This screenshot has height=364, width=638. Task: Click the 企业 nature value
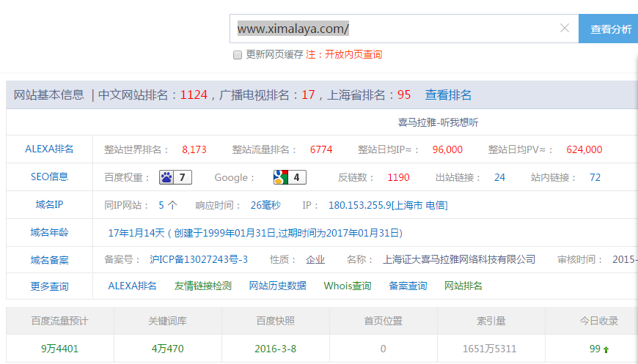tap(315, 259)
